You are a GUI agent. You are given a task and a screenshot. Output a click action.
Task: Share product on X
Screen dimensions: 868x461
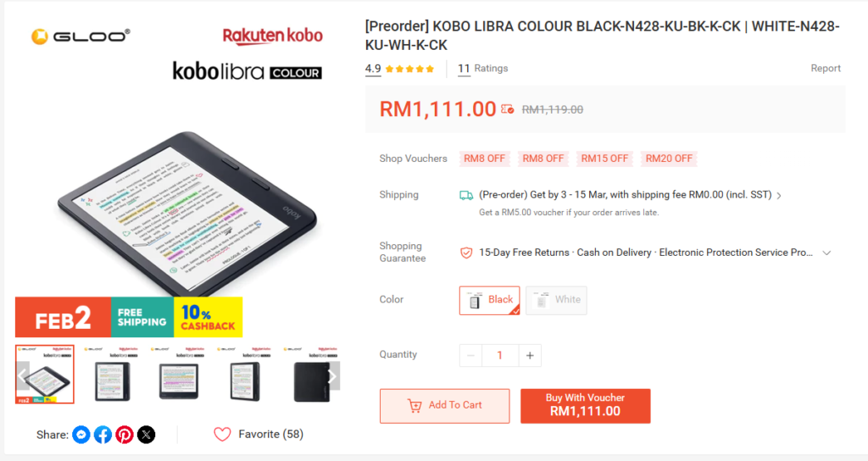(146, 435)
